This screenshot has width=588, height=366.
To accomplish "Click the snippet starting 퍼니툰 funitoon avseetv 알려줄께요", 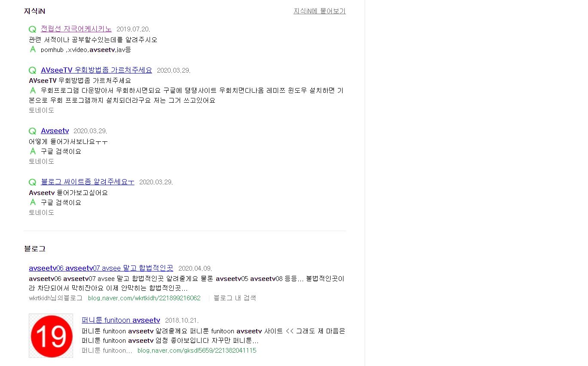I will [x=213, y=336].
